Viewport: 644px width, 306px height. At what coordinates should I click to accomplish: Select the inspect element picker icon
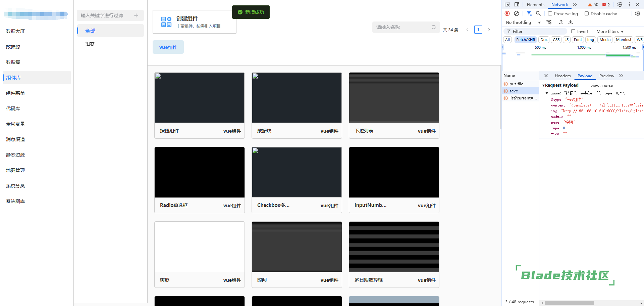click(x=507, y=4)
